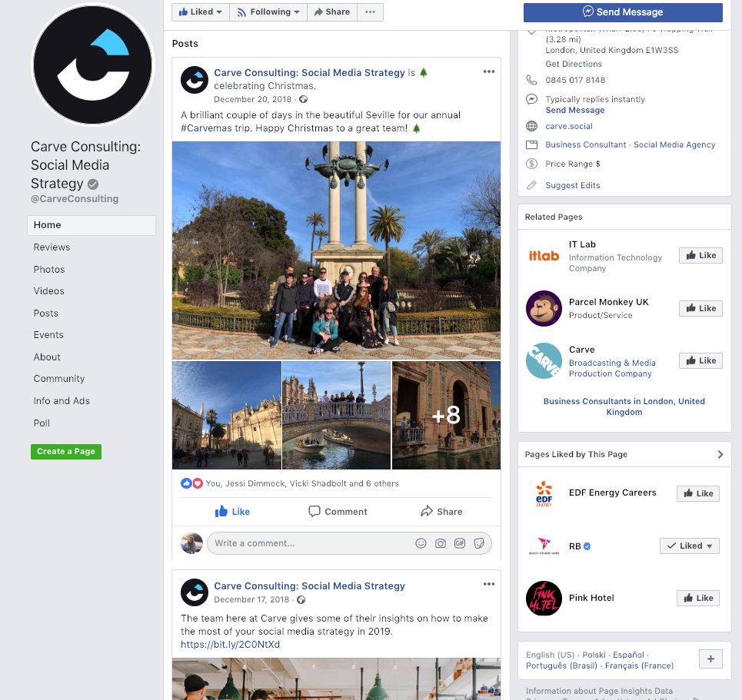The height and width of the screenshot is (700, 742).
Task: Open Community in the page sidebar
Action: (x=59, y=378)
